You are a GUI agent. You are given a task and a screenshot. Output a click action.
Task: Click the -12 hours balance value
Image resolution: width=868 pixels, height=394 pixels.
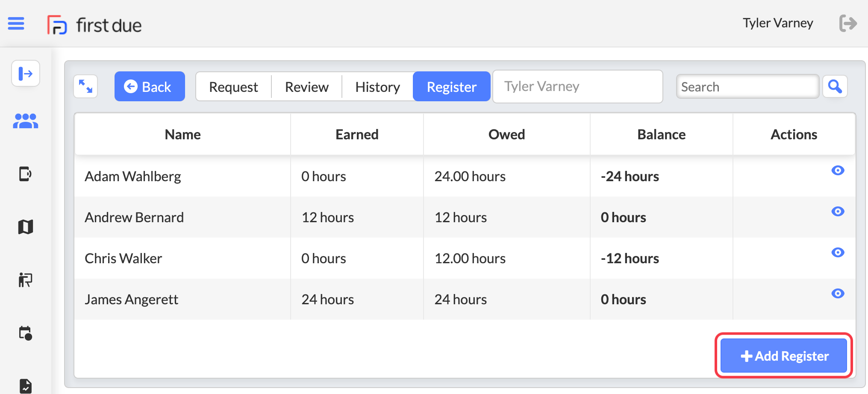click(630, 259)
